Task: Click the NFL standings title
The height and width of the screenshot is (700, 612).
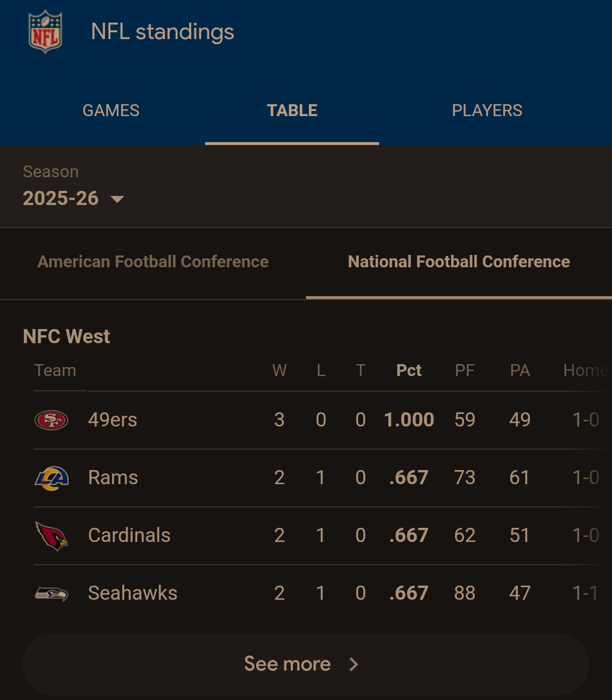Action: pyautogui.click(x=163, y=32)
